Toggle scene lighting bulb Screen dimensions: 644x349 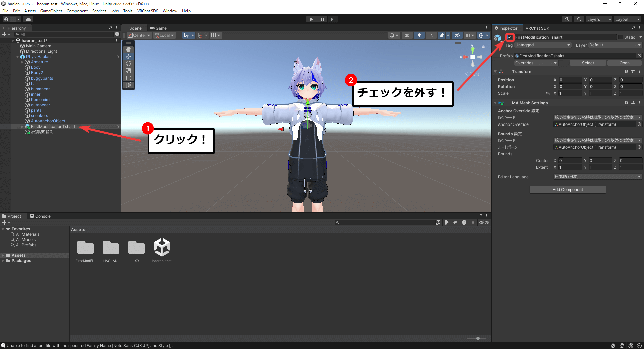tap(419, 35)
